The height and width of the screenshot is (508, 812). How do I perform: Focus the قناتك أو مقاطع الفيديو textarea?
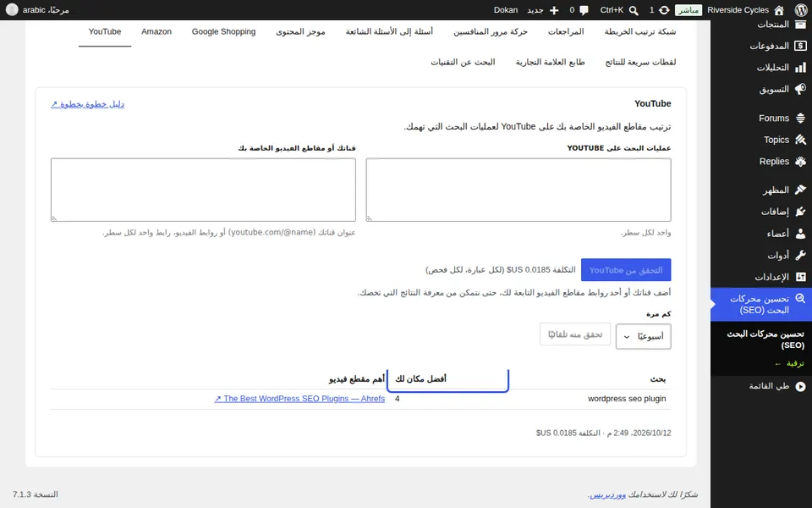click(x=203, y=190)
